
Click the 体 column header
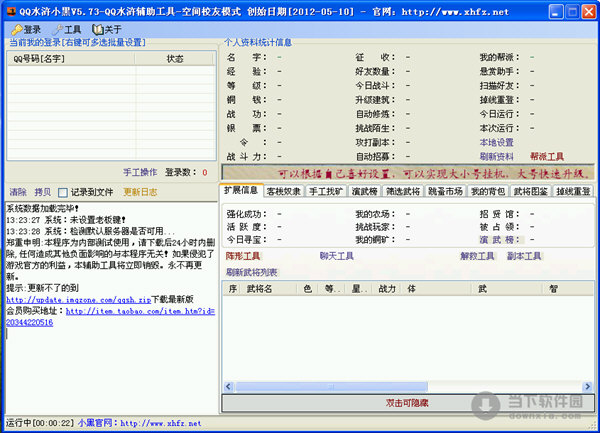point(435,289)
